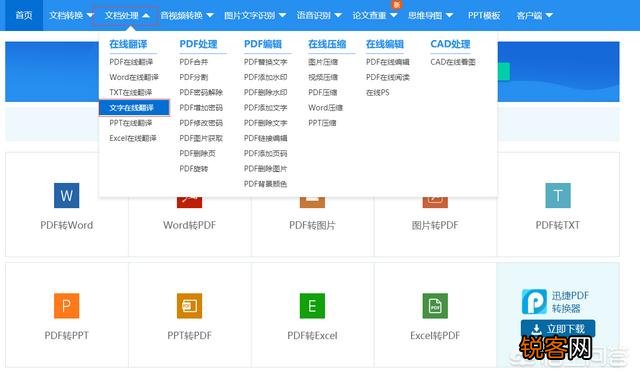Choose PDF密码解除 under PDF处理
The width and height of the screenshot is (640, 379).
[x=201, y=92]
